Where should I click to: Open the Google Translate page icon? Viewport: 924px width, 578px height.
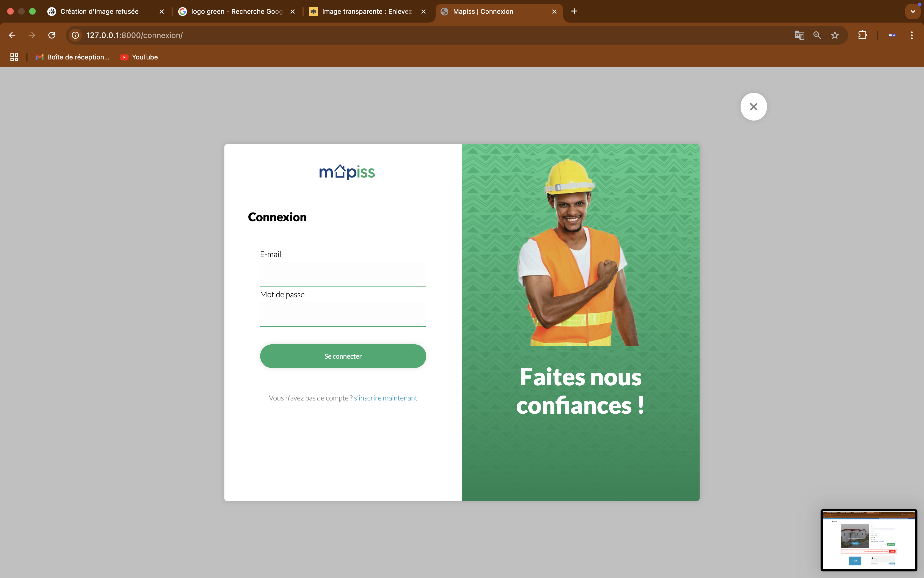pos(799,35)
